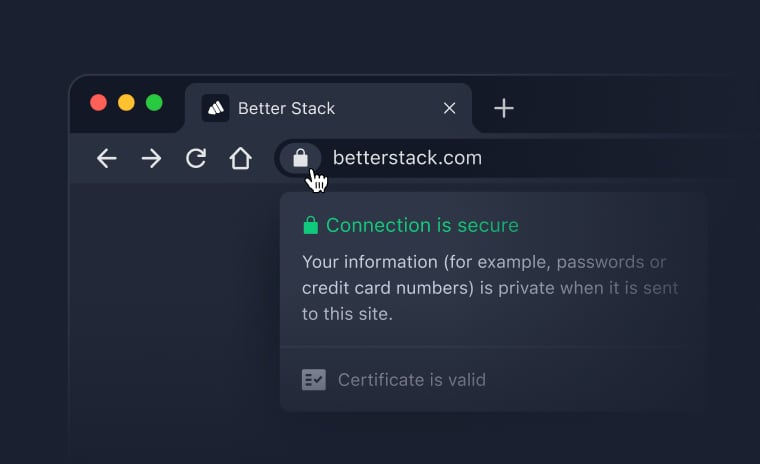760x464 pixels.
Task: Click empty address bar space after URL
Action: click(x=620, y=158)
